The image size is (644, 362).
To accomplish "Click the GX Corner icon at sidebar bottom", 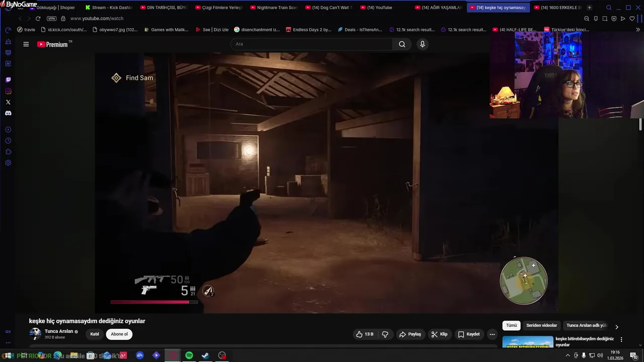I will (x=8, y=332).
